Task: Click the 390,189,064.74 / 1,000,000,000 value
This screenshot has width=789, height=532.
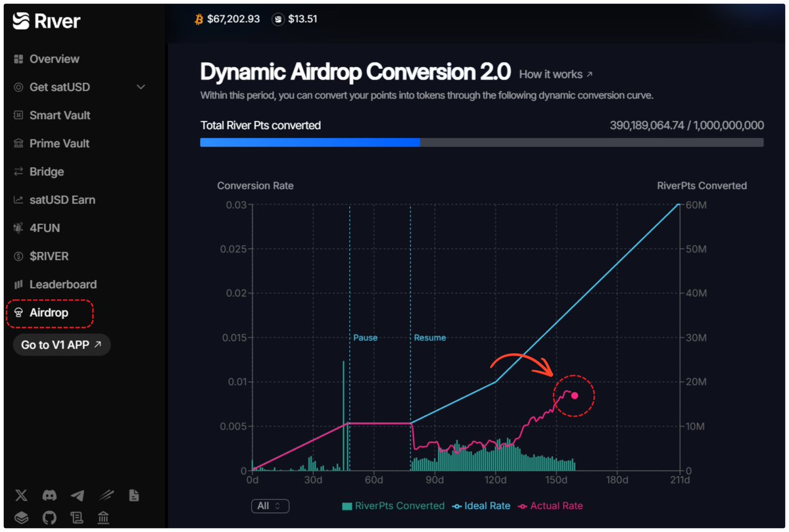Action: [x=687, y=125]
